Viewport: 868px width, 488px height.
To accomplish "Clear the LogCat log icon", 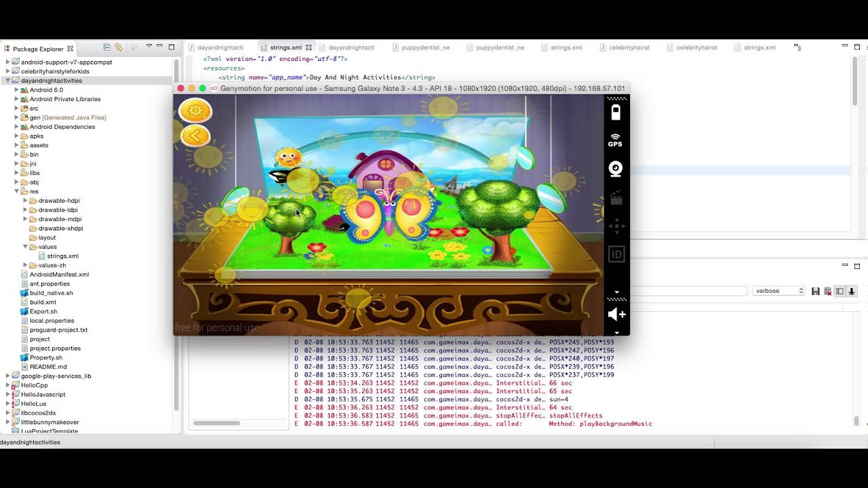I will (827, 291).
